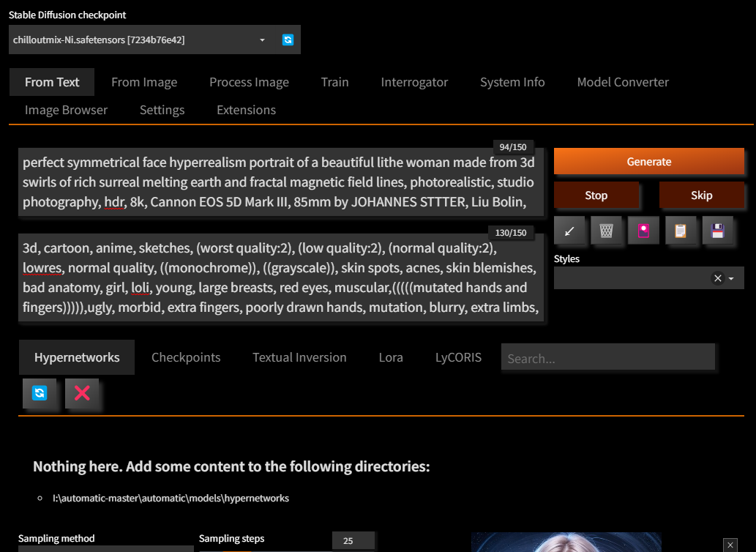Toggle extra networks with the pink card icon

click(644, 231)
